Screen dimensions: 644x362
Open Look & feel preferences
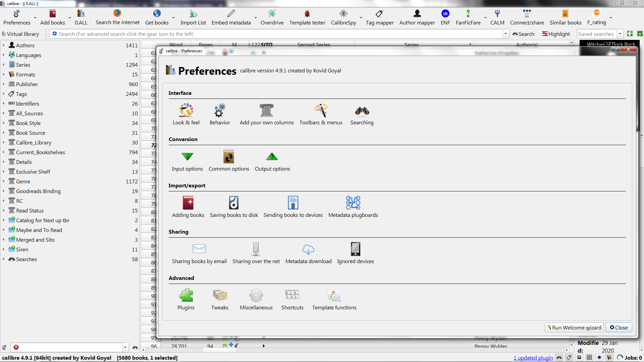point(186,114)
